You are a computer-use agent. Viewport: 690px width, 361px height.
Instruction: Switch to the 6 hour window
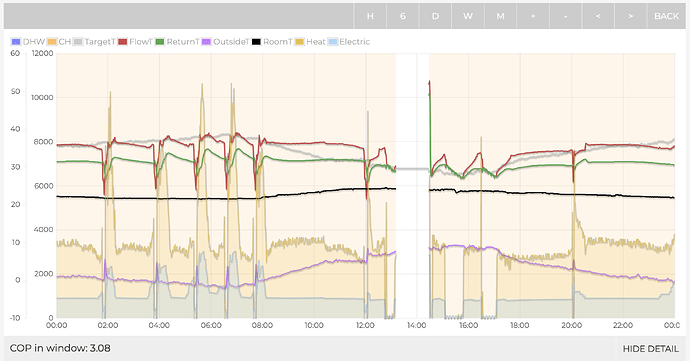click(403, 16)
